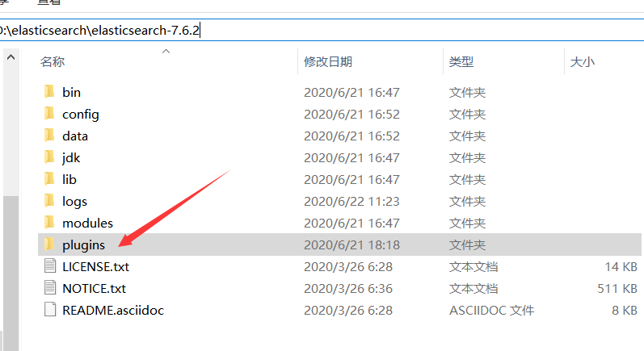Click the NOTICE.txt file name
The width and height of the screenshot is (644, 351).
click(94, 288)
